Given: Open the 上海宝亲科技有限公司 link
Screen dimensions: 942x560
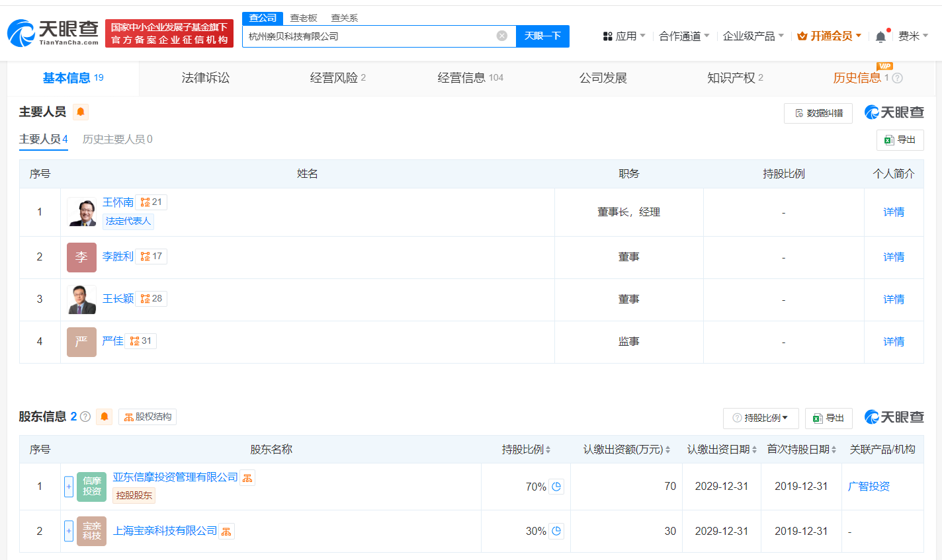Looking at the screenshot, I should [x=165, y=531].
